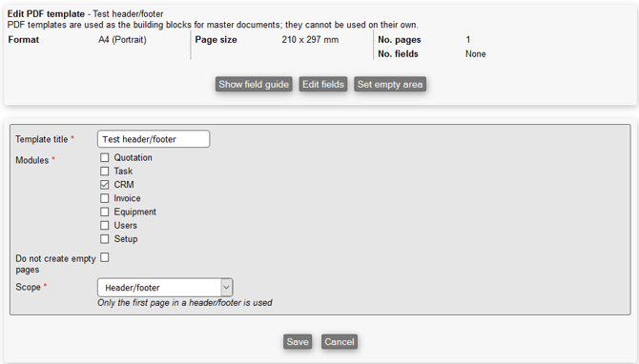Tick the Task module checkbox

[x=105, y=171]
